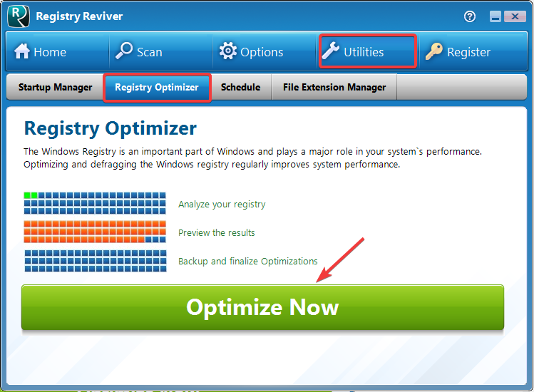Open the Startup Manager sub-tab
This screenshot has width=534, height=392.
[x=55, y=87]
